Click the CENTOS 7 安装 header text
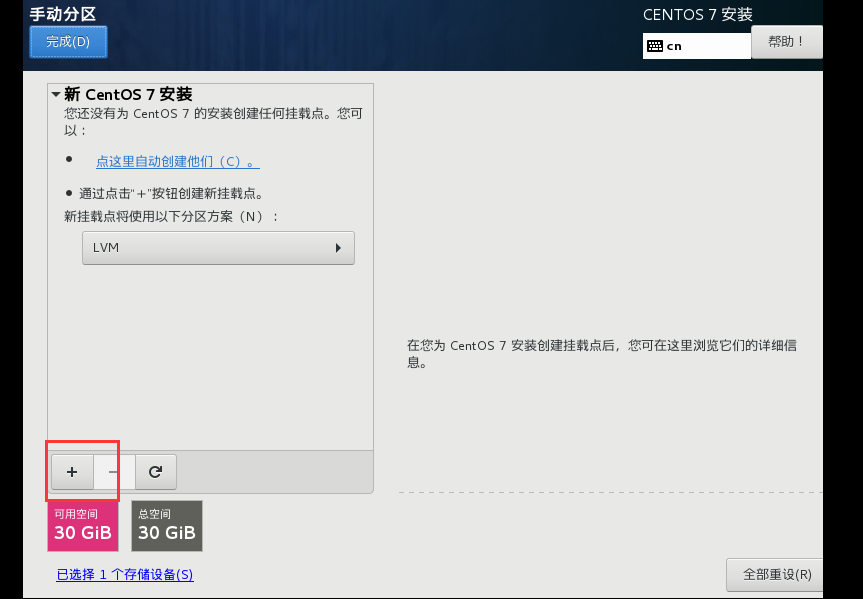The width and height of the screenshot is (863, 599). [x=697, y=14]
